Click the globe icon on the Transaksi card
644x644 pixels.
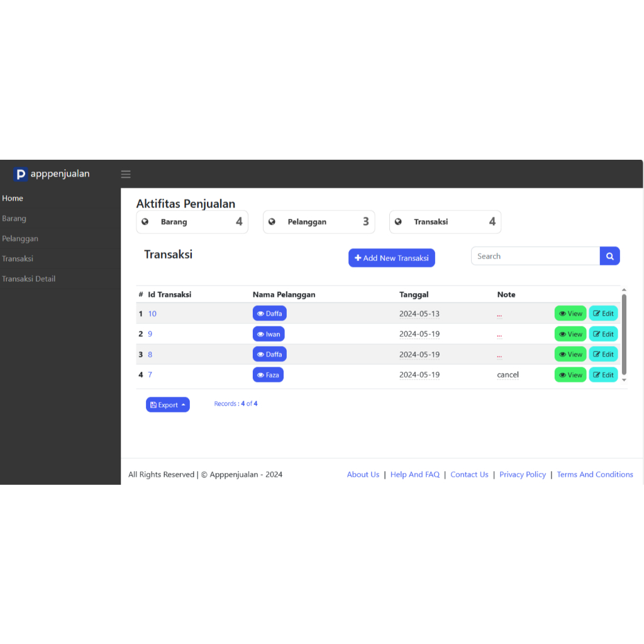click(x=398, y=221)
